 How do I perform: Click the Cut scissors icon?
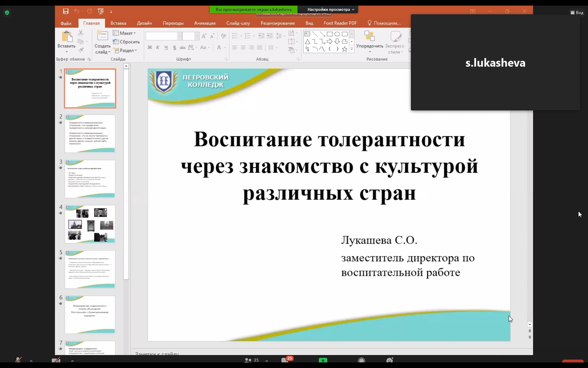(x=81, y=33)
